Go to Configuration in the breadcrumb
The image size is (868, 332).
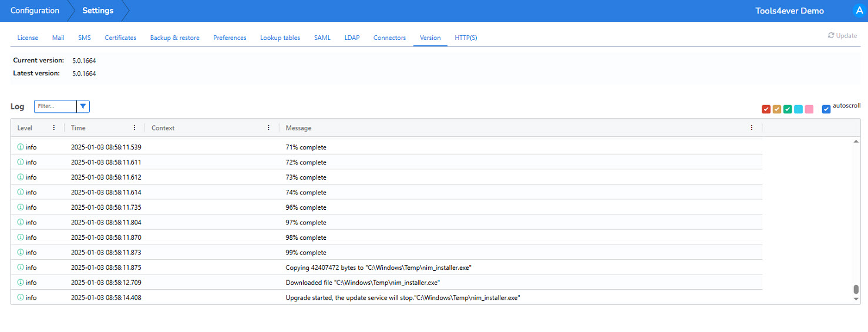tap(35, 11)
